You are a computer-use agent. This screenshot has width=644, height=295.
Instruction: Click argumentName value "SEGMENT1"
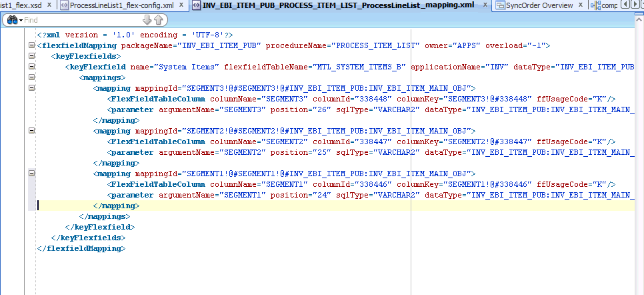[x=243, y=196]
